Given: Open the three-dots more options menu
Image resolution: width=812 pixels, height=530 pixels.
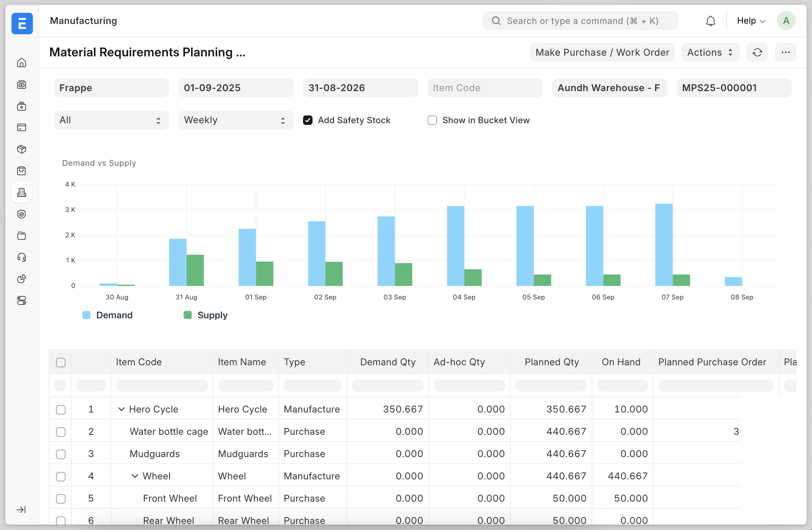Looking at the screenshot, I should 785,52.
